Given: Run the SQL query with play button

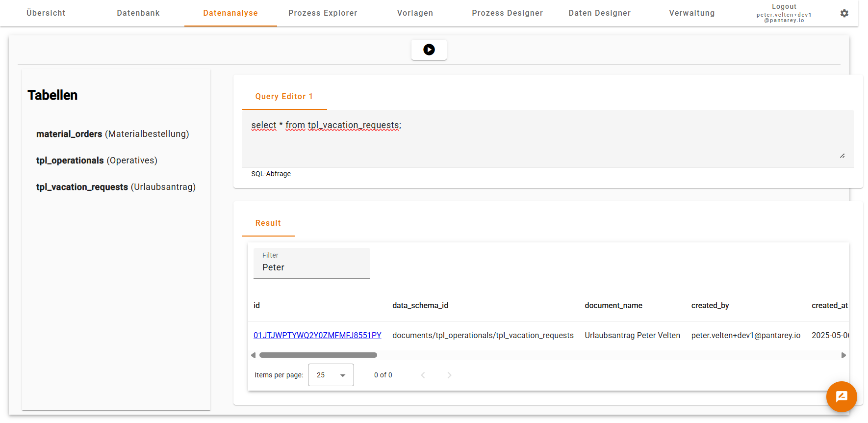Looking at the screenshot, I should tap(429, 50).
